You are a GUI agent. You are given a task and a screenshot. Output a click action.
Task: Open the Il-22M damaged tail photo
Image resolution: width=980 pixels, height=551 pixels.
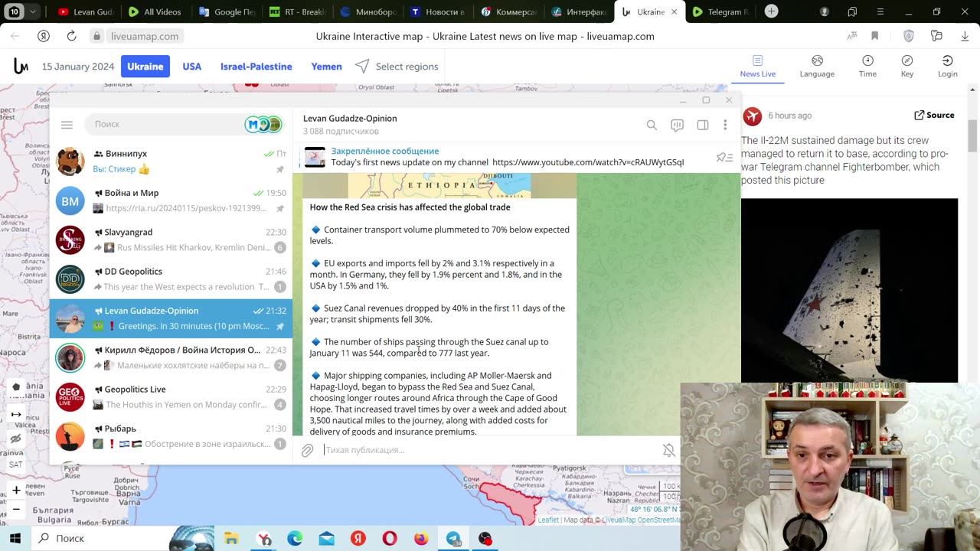849,290
